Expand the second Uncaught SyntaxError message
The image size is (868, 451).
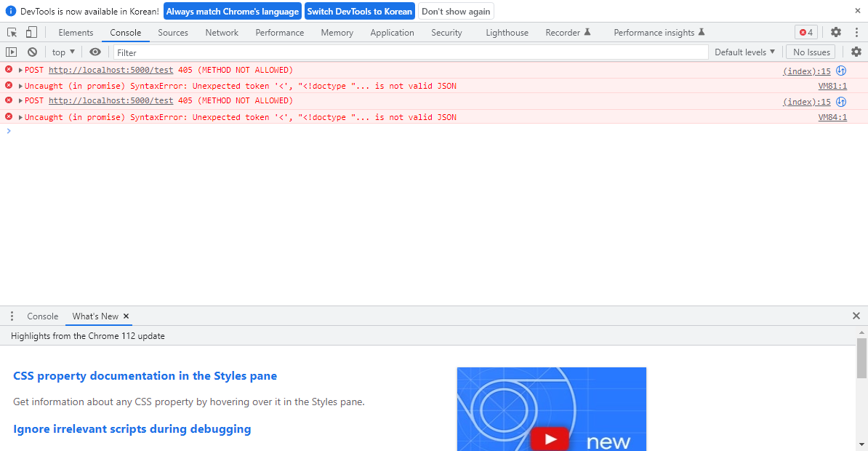20,117
